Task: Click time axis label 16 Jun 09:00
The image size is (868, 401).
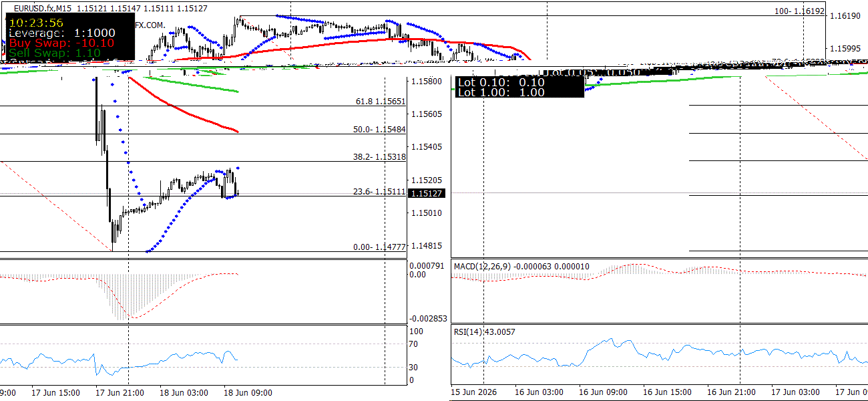Action: (603, 392)
